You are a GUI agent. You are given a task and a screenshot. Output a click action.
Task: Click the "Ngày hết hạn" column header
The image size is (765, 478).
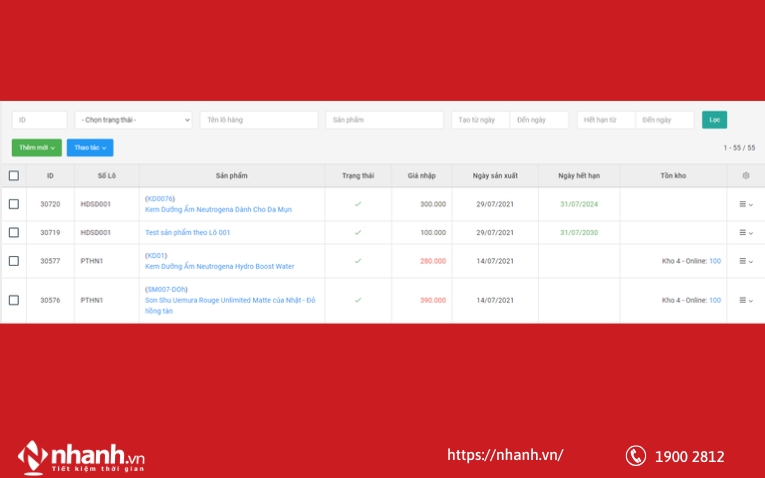tap(579, 176)
